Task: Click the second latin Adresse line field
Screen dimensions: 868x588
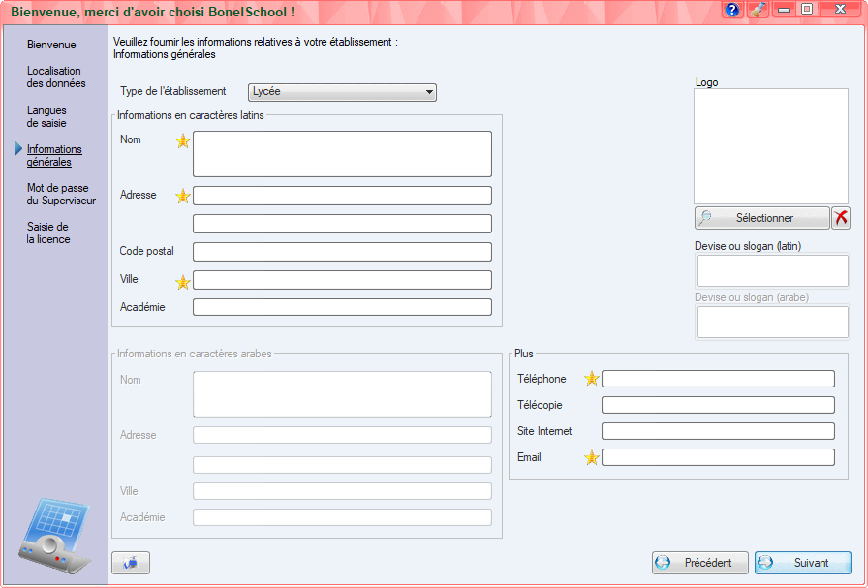Action: pyautogui.click(x=342, y=224)
